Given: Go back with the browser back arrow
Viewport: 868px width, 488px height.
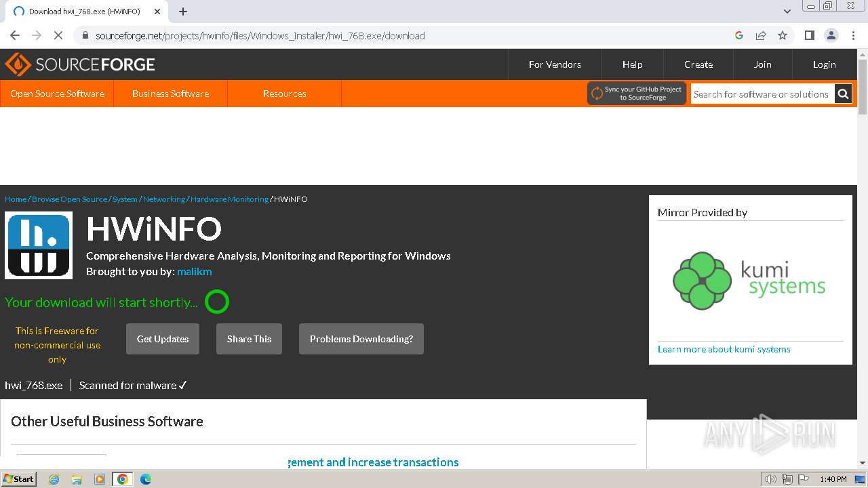Looking at the screenshot, I should pyautogui.click(x=15, y=35).
